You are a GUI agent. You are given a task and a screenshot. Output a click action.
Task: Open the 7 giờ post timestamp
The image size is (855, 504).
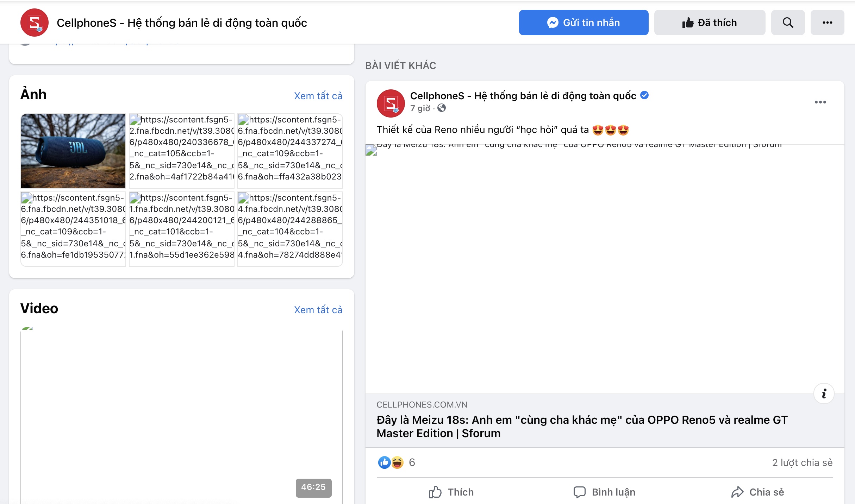point(420,108)
